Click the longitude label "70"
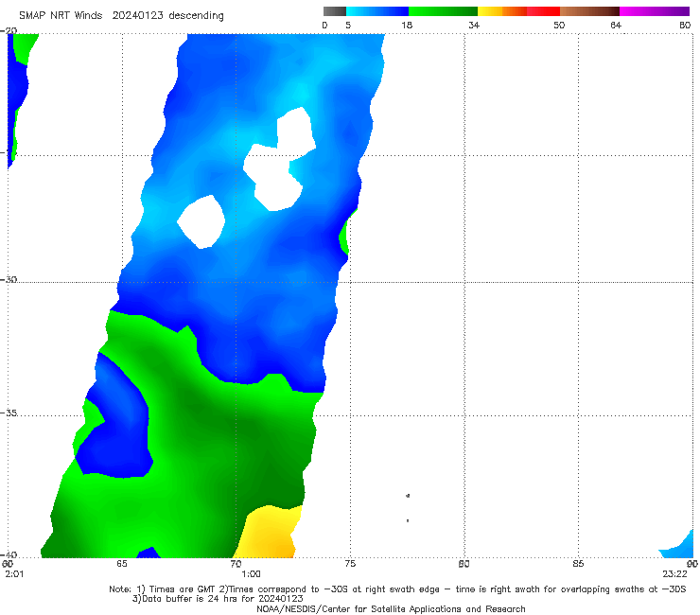This screenshot has height=615, width=700. point(236,564)
